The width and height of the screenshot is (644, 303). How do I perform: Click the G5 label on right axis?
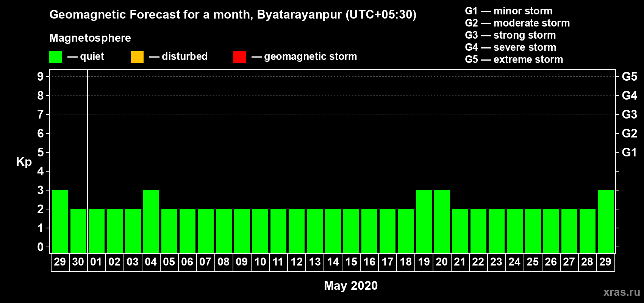click(630, 77)
